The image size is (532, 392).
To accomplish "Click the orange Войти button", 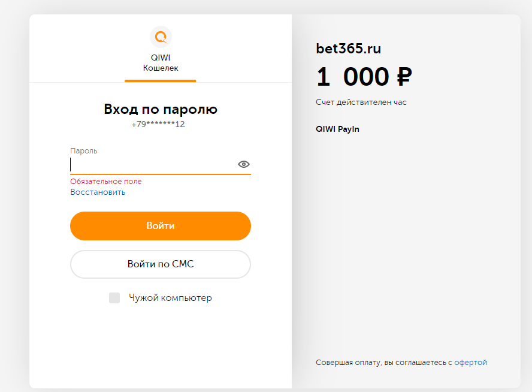I will [x=161, y=226].
